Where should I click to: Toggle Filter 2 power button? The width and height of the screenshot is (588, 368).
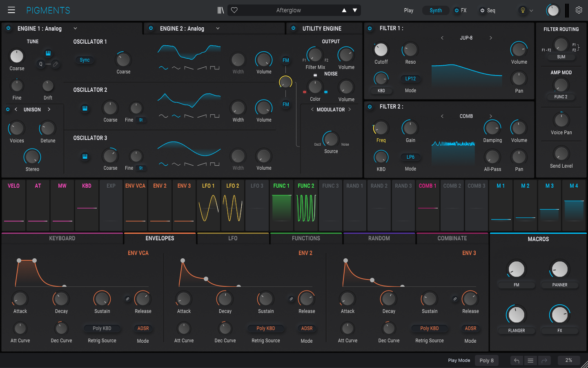(370, 107)
